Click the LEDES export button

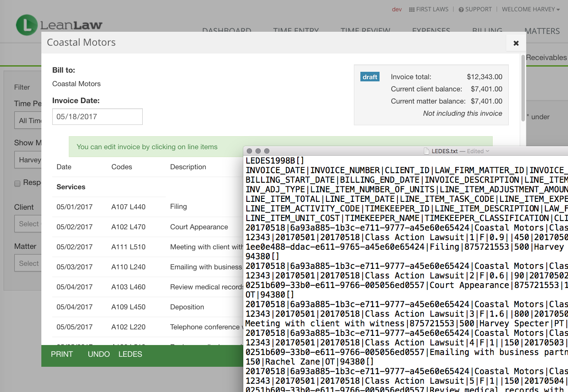click(x=130, y=354)
